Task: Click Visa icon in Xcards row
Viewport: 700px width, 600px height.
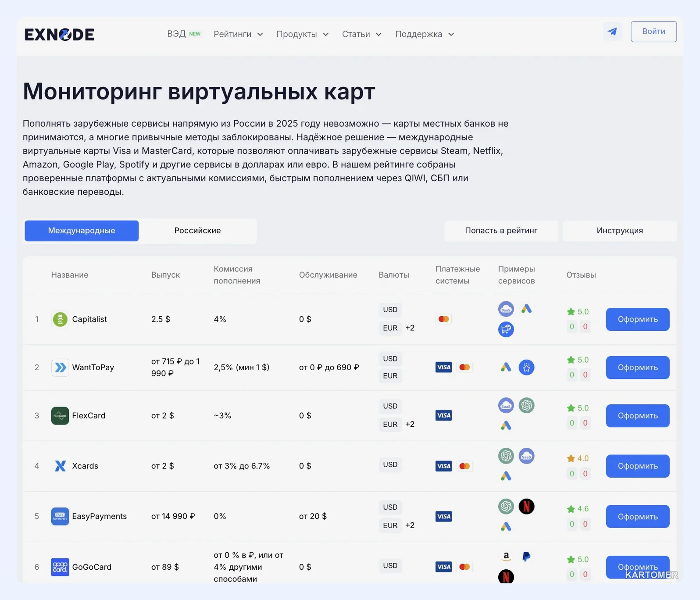Action: pyautogui.click(x=443, y=466)
